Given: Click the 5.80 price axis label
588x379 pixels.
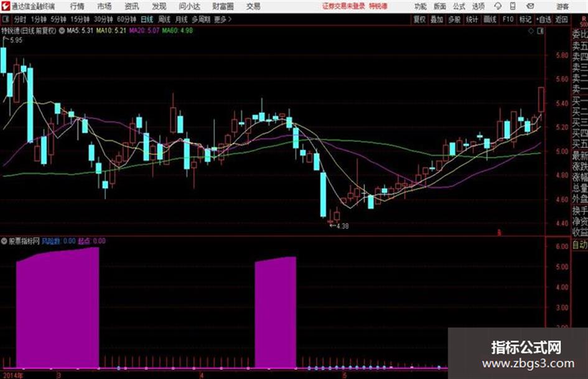Looking at the screenshot, I should [562, 55].
